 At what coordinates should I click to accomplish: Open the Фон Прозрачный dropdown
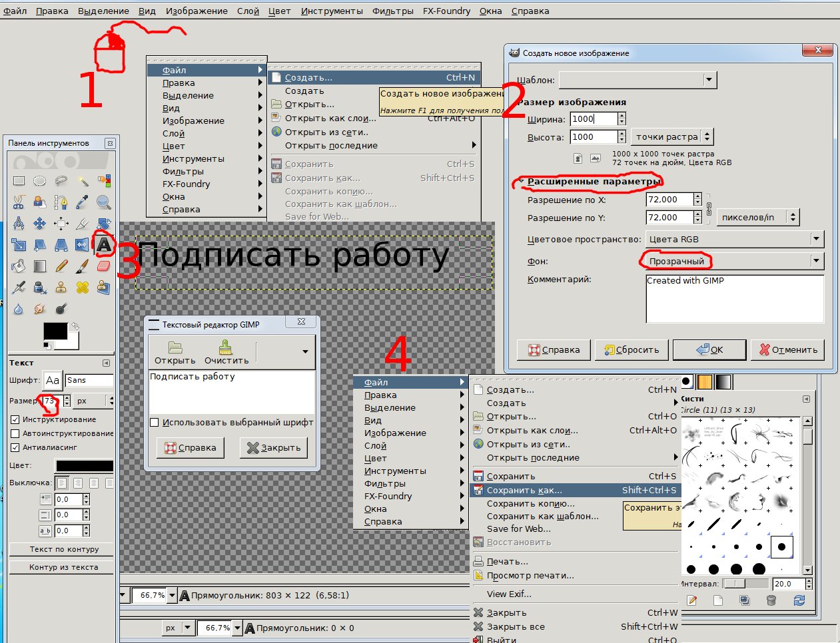point(735,261)
